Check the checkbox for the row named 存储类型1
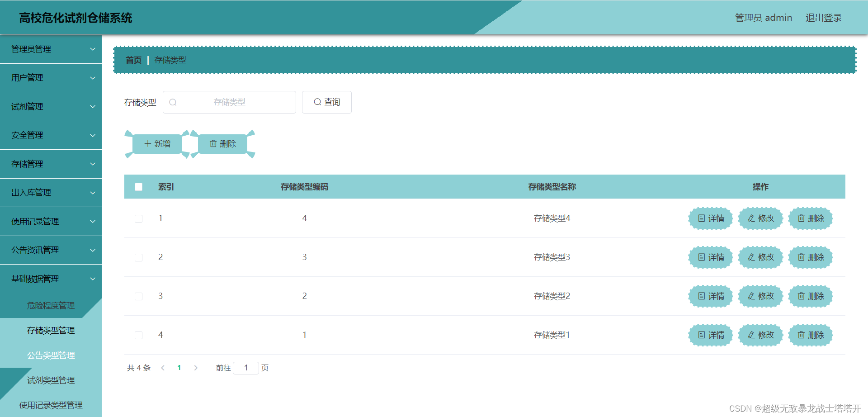This screenshot has width=868, height=417. pos(139,335)
